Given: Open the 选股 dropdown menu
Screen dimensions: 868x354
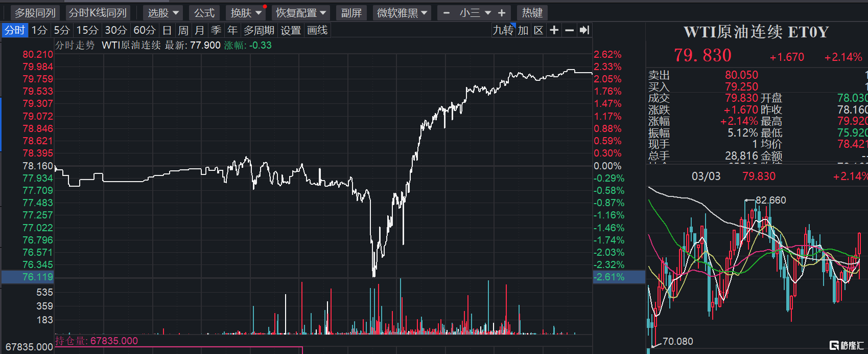Looking at the screenshot, I should click(163, 13).
